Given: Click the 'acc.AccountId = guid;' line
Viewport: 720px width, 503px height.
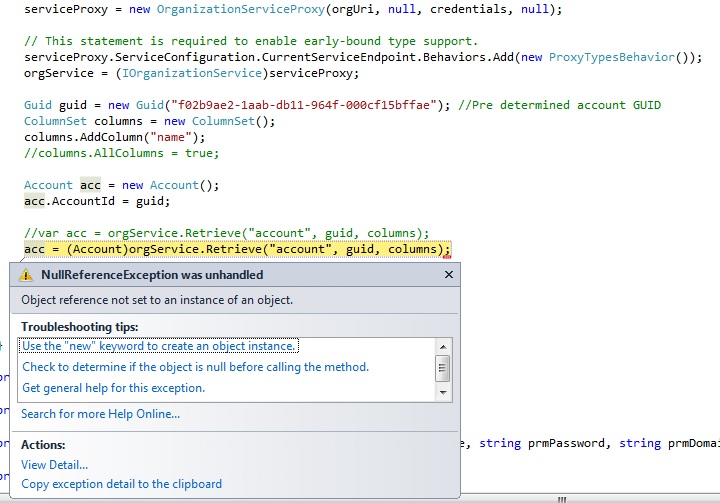Looking at the screenshot, I should (x=97, y=201).
